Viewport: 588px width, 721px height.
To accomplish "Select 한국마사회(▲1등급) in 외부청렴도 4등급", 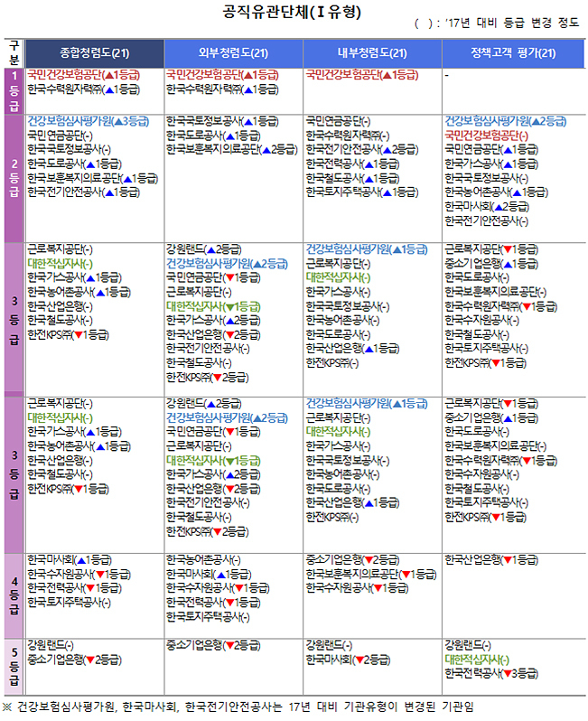I will point(209,575).
